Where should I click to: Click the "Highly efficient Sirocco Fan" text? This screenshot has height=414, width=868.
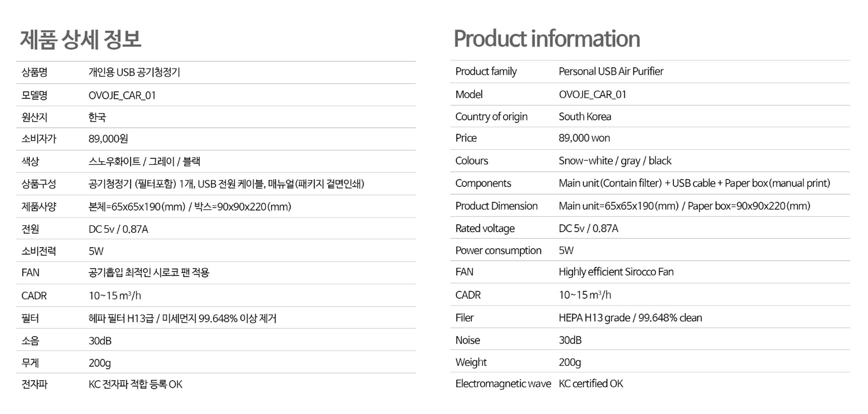[x=616, y=272]
